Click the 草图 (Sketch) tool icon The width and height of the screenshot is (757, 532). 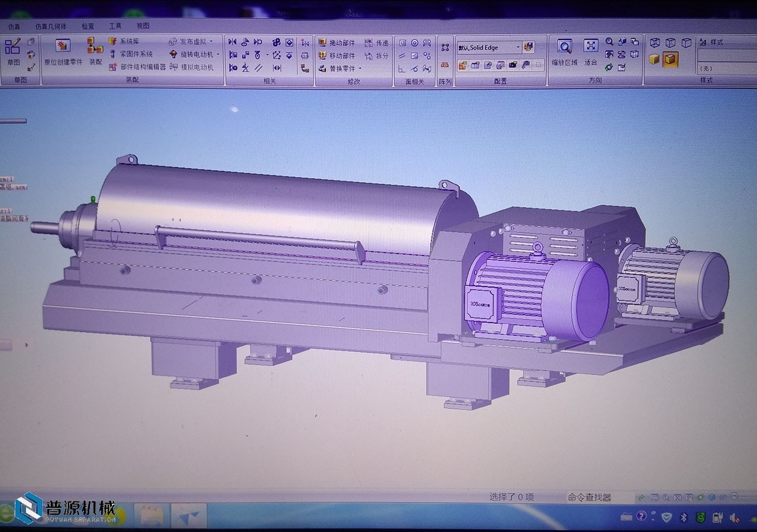point(12,47)
